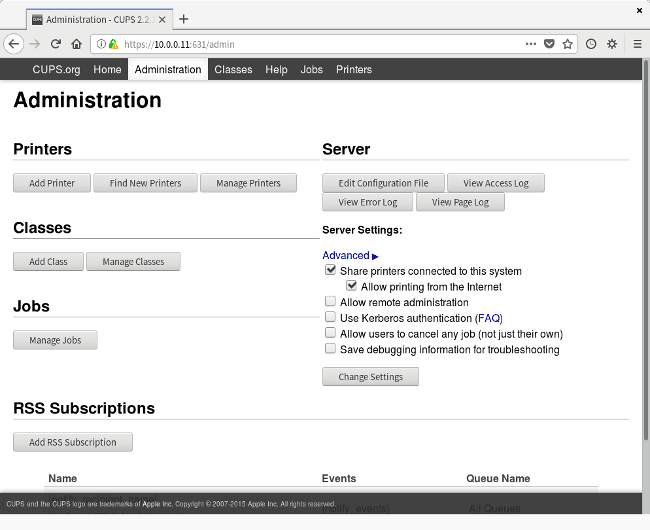
Task: Click the URL address bar field
Action: (x=320, y=44)
